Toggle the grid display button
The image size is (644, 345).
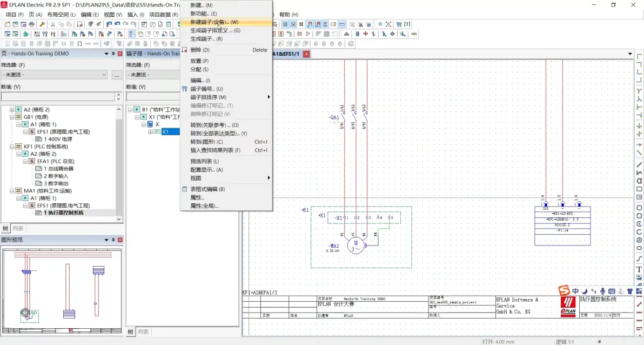click(285, 24)
